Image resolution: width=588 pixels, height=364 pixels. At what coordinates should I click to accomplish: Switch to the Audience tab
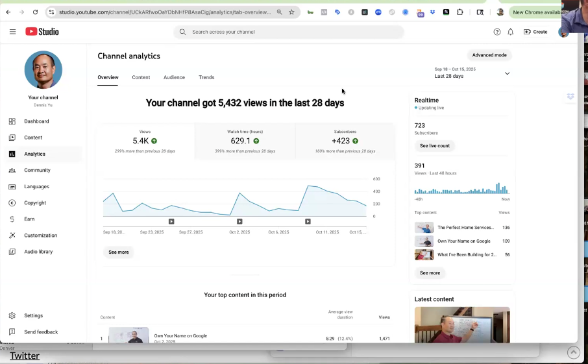[174, 77]
